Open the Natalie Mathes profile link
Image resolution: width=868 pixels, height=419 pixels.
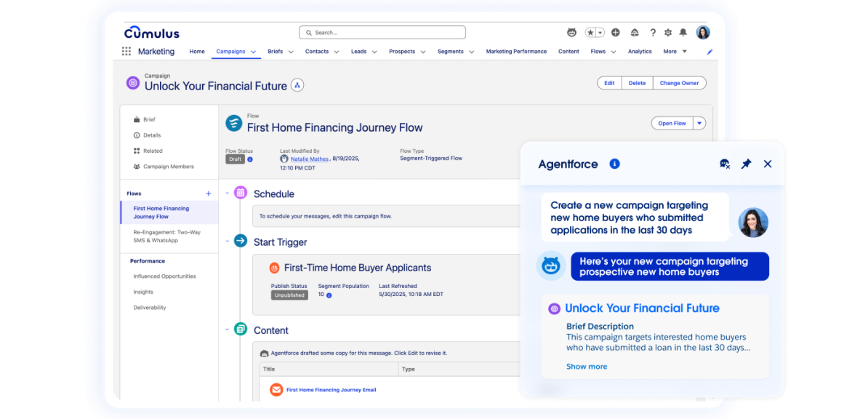310,159
